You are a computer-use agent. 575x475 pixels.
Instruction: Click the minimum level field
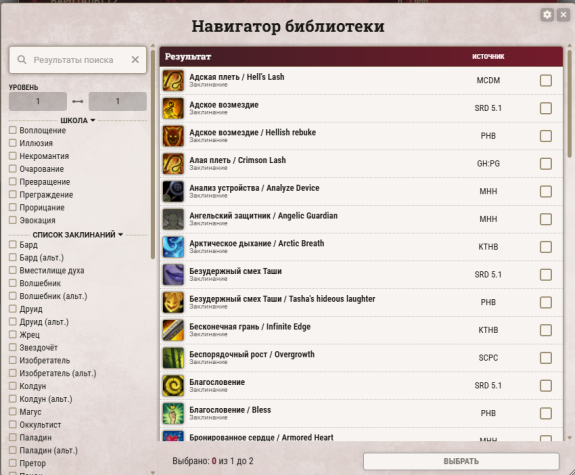click(38, 101)
